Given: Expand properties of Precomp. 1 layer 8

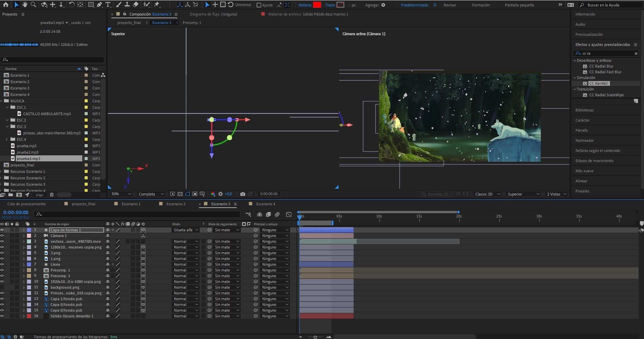Looking at the screenshot, I should click(24, 270).
